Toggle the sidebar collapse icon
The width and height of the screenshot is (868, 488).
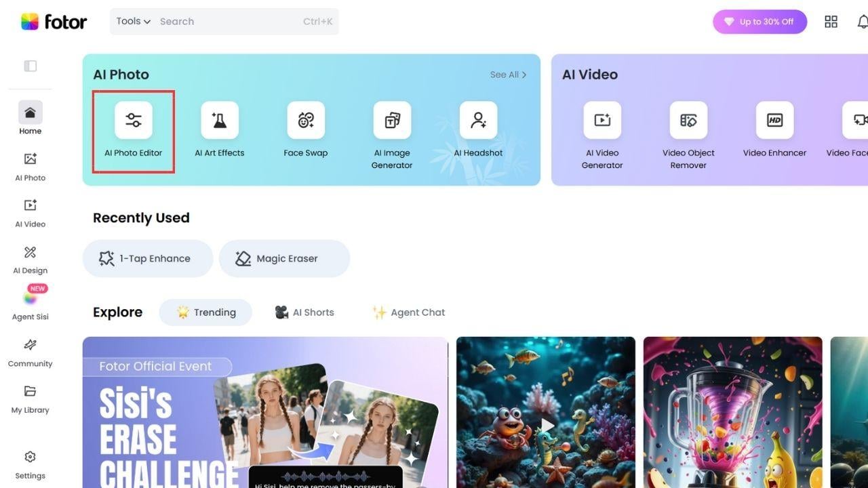click(30, 66)
